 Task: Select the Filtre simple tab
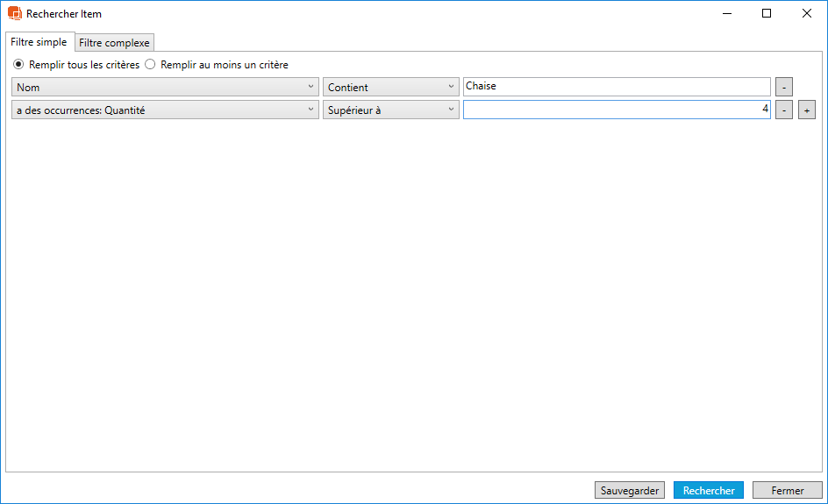(39, 42)
